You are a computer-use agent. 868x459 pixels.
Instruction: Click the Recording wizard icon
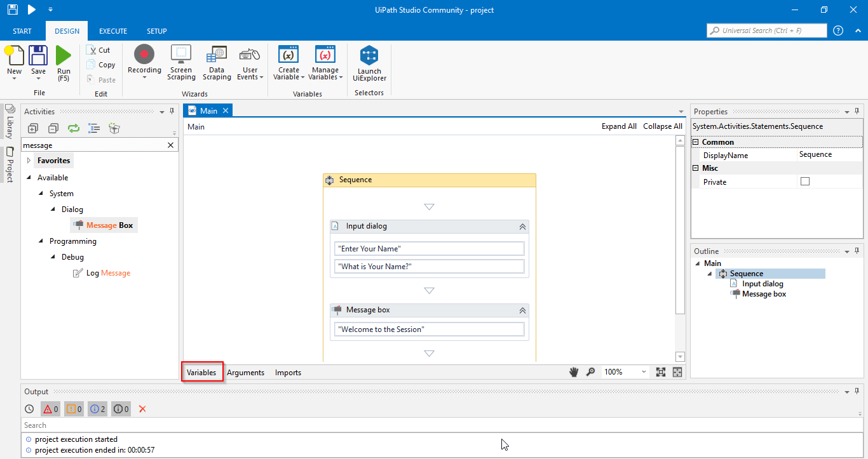pos(144,56)
